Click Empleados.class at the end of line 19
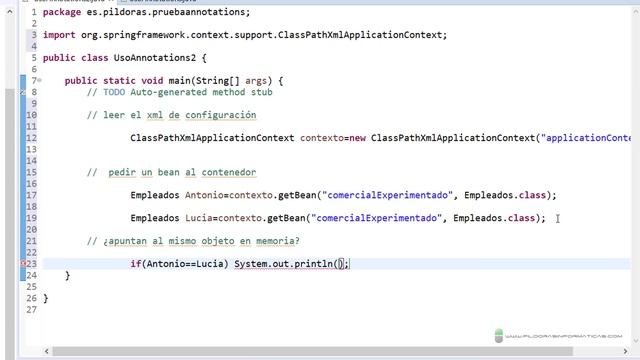 point(494,218)
